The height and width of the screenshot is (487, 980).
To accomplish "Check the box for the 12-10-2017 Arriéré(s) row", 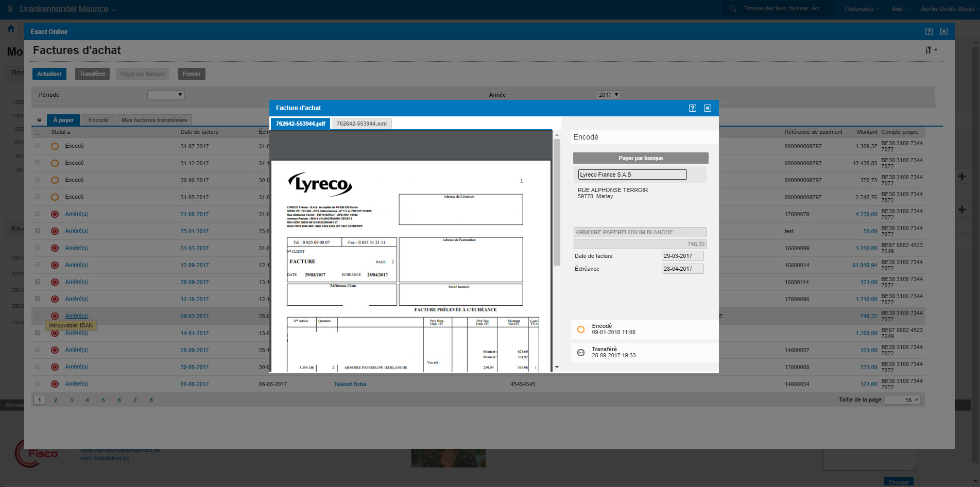I will tap(38, 299).
